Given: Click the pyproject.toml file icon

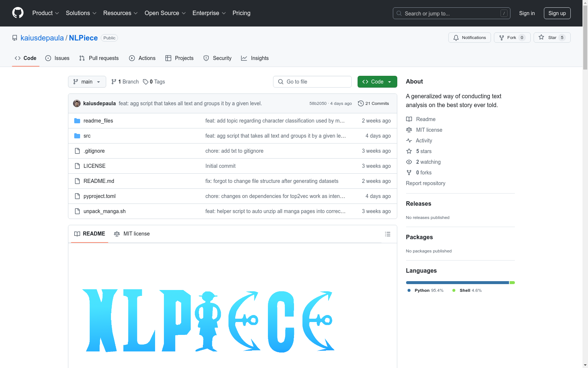Looking at the screenshot, I should (x=77, y=196).
